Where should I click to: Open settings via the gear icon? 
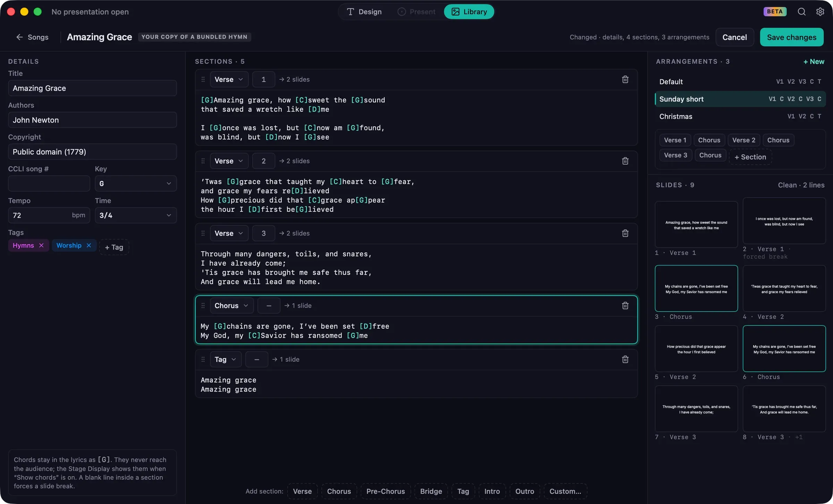click(820, 12)
